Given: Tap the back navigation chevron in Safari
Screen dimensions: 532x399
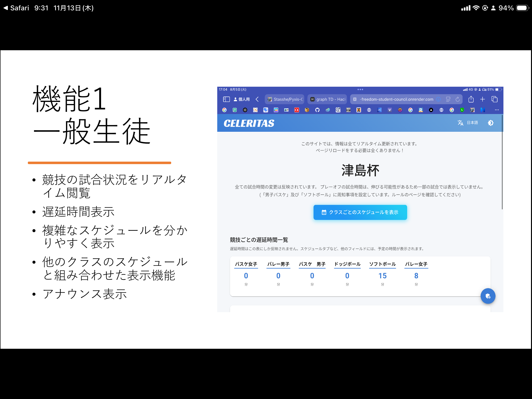Looking at the screenshot, I should (x=257, y=99).
